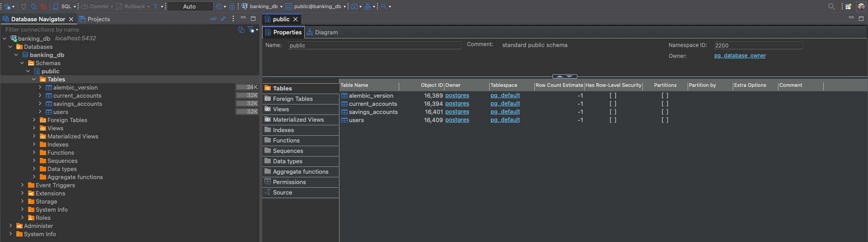Expand current_accounts in the navigator tree

pyautogui.click(x=40, y=95)
